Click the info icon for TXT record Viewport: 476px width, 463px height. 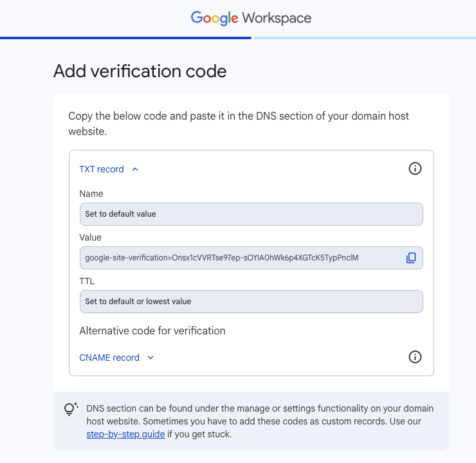click(416, 169)
